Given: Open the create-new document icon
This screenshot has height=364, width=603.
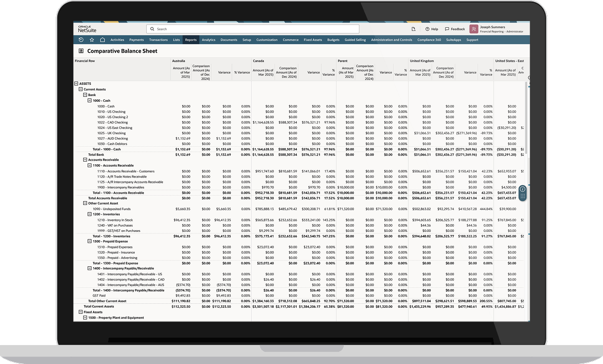Looking at the screenshot, I should [x=413, y=29].
